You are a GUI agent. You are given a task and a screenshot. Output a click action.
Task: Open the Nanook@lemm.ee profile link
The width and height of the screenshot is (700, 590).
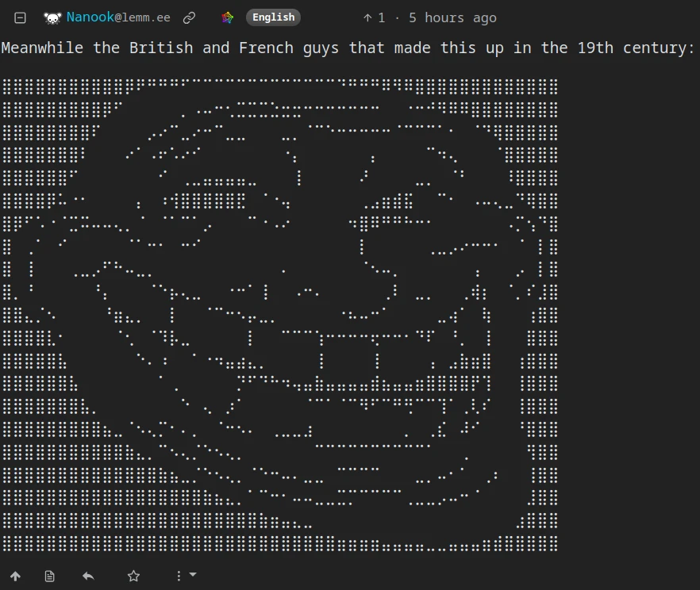118,17
